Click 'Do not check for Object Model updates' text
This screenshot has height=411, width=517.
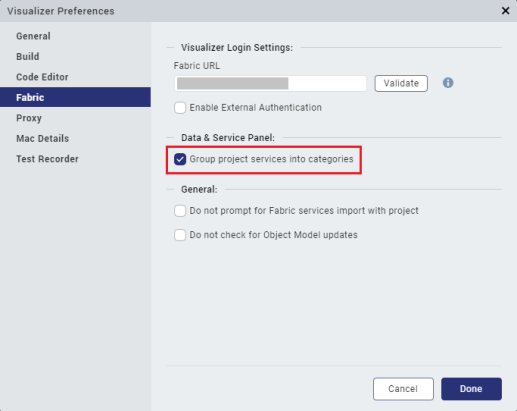(x=273, y=235)
